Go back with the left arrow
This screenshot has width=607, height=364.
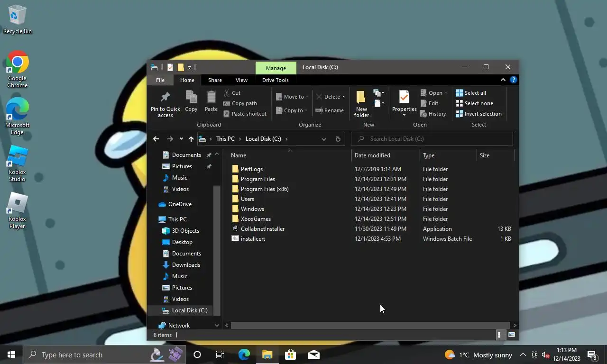156,139
